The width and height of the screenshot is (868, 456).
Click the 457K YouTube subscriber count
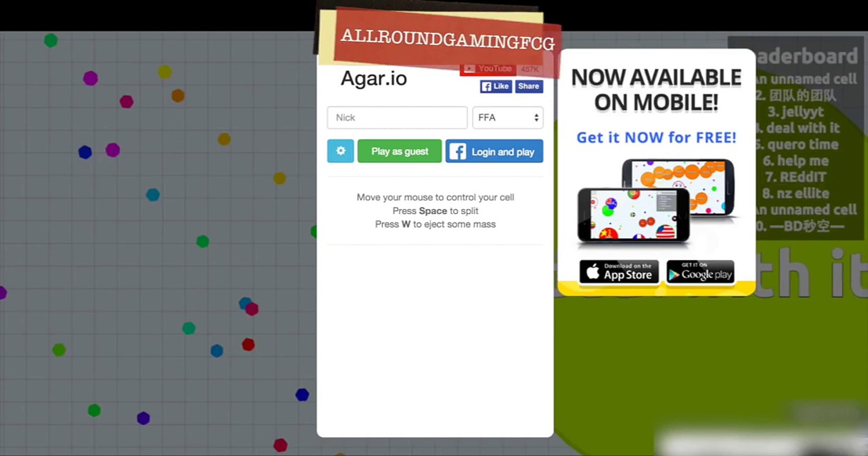coord(529,68)
